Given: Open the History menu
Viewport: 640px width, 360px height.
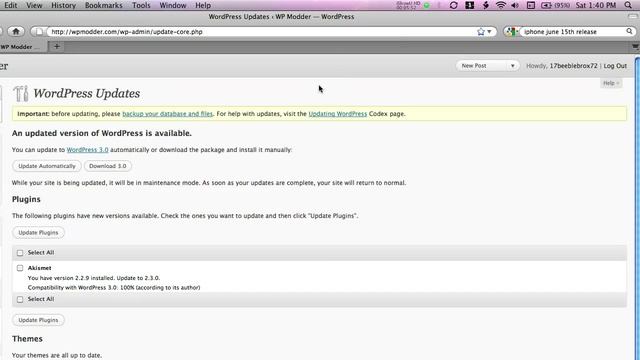Looking at the screenshot, I should click(x=64, y=5).
